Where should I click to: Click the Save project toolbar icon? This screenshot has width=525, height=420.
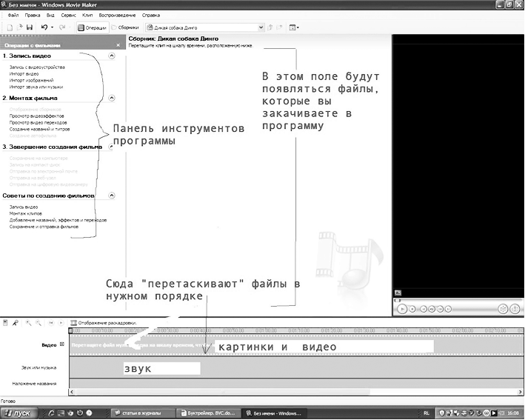pyautogui.click(x=28, y=27)
